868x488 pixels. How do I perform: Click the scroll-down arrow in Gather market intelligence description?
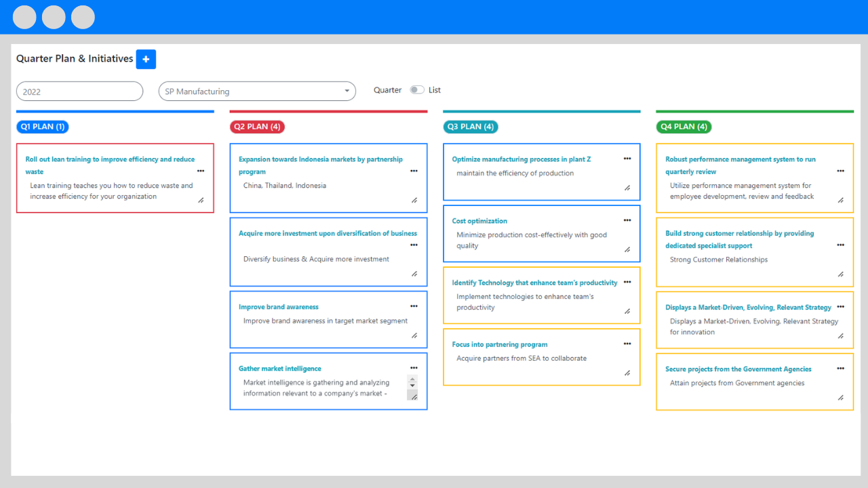pos(412,386)
